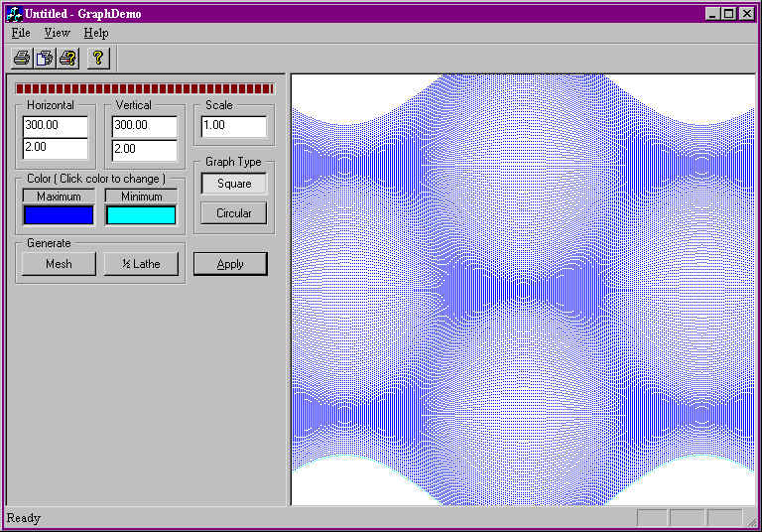762x532 pixels.
Task: Click the Scale 1.00 input field
Action: pos(234,126)
